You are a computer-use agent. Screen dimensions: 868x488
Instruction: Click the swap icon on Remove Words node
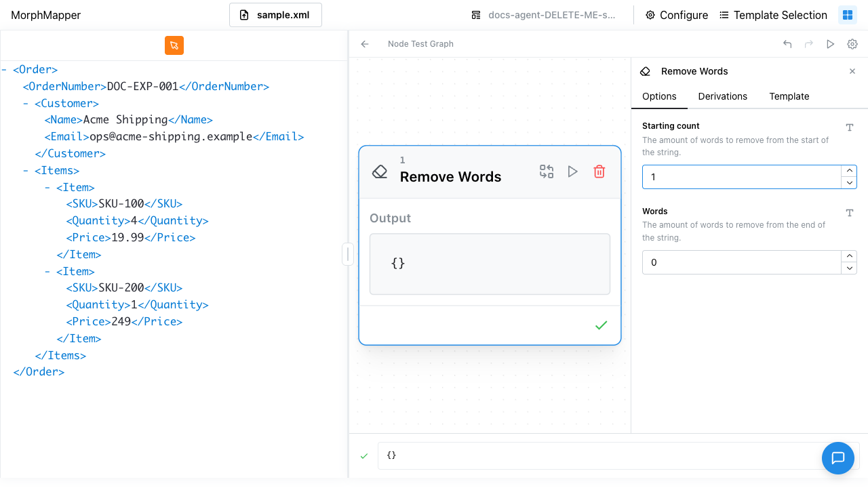(x=547, y=171)
